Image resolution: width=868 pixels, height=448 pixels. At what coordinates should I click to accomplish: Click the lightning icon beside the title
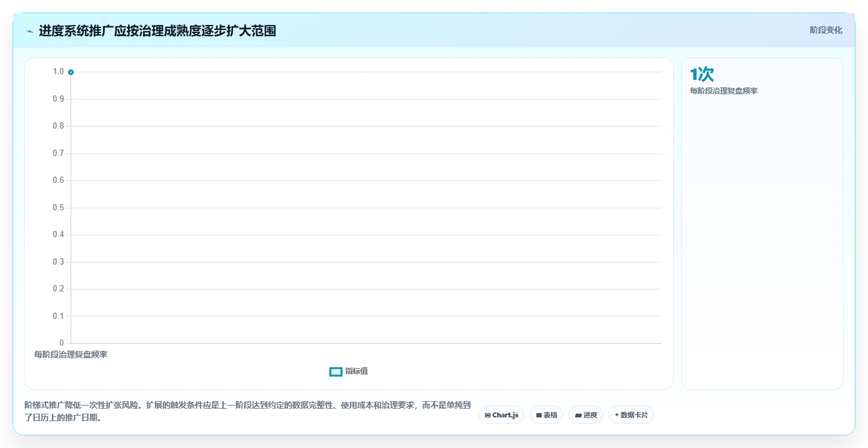point(29,31)
